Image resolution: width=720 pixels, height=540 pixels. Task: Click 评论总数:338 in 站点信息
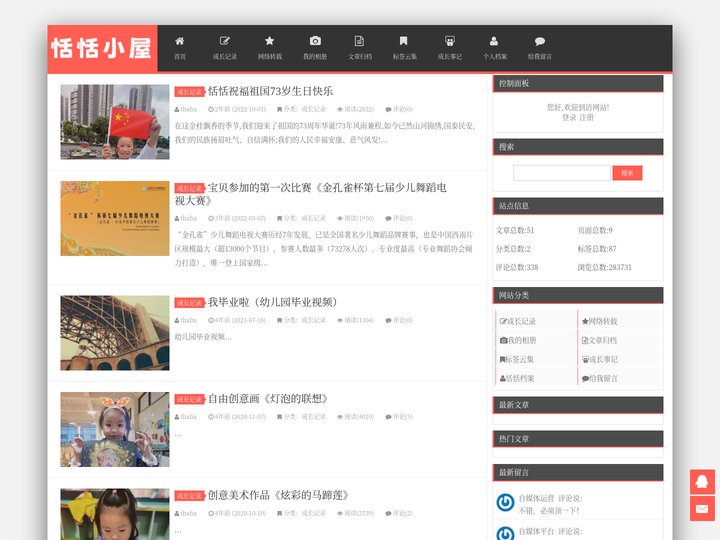[x=517, y=267]
